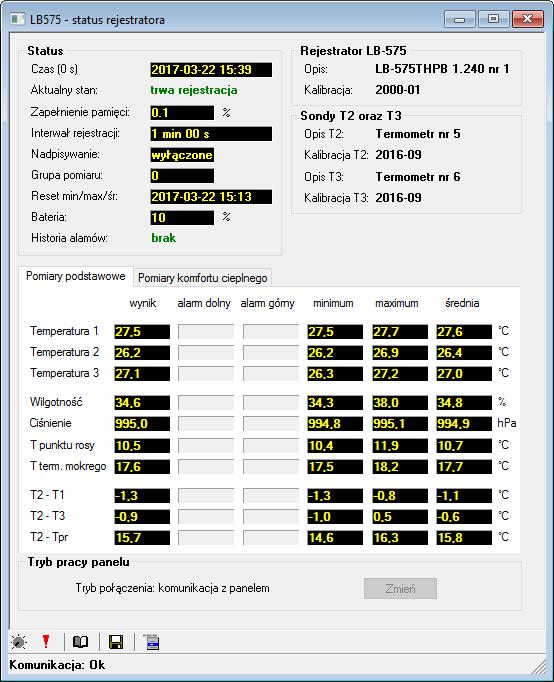554x682 pixels.
Task: Click Ciśnienie alarm górny field
Action: pos(270,424)
